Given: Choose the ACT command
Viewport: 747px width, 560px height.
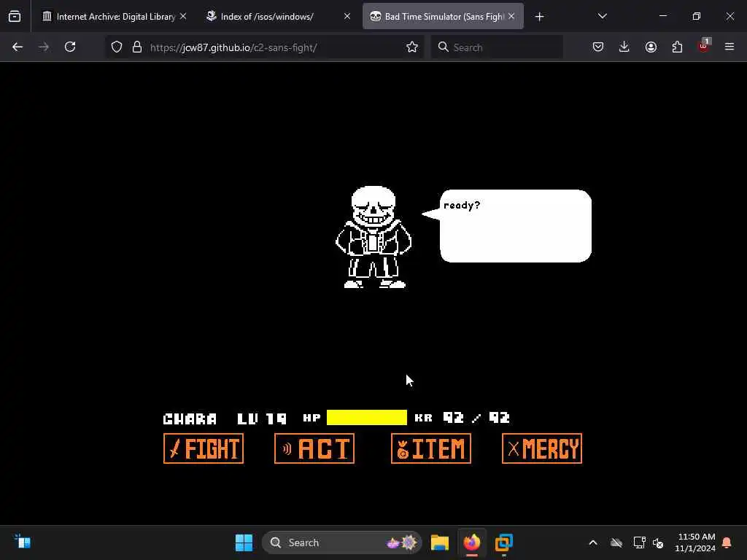Looking at the screenshot, I should (x=314, y=448).
